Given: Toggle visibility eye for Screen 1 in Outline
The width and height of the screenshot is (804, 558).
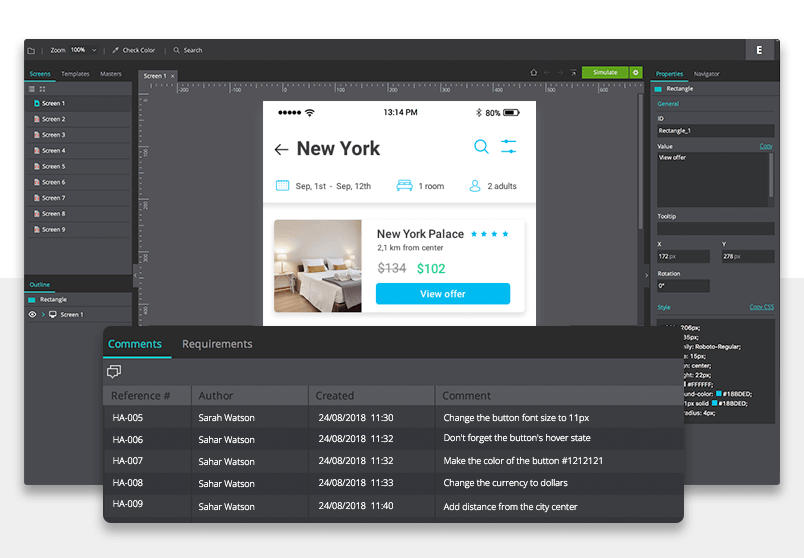Looking at the screenshot, I should click(32, 314).
